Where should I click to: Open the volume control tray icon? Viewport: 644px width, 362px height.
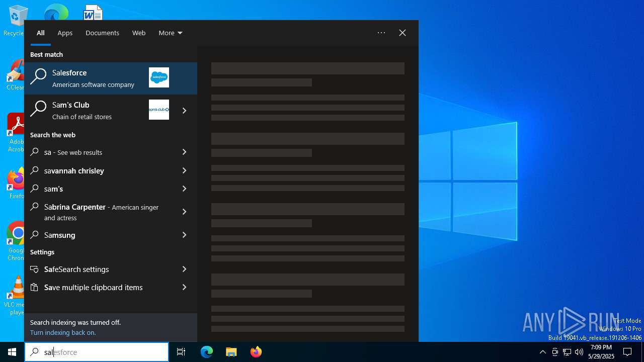click(579, 352)
